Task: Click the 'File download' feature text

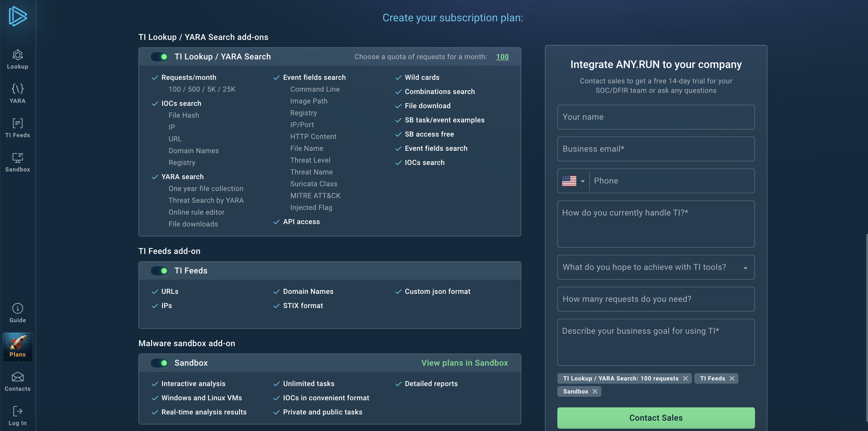Action: [427, 106]
